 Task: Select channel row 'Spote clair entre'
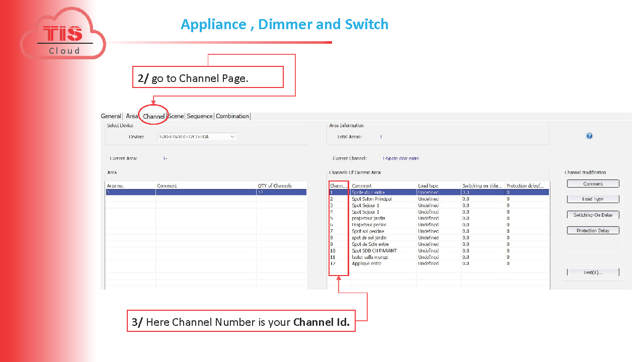[439, 192]
